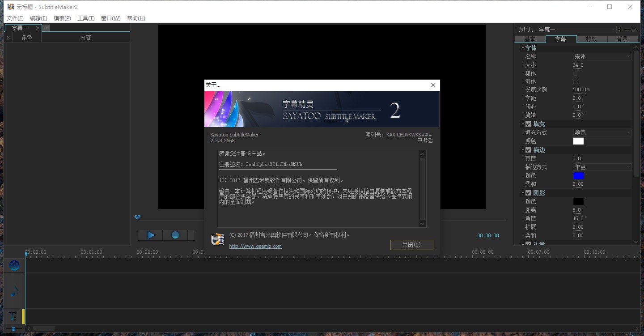Click the properties panel scroll up arrow
This screenshot has height=336, width=644.
(636, 47)
